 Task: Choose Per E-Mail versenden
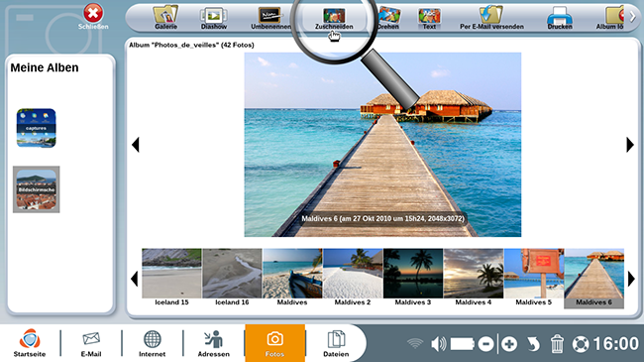point(491,17)
